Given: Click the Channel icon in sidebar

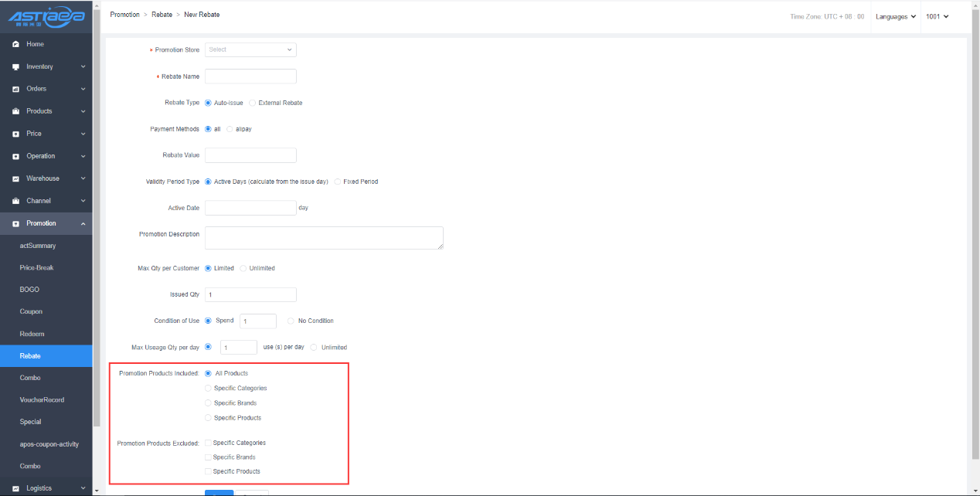Looking at the screenshot, I should pyautogui.click(x=15, y=201).
